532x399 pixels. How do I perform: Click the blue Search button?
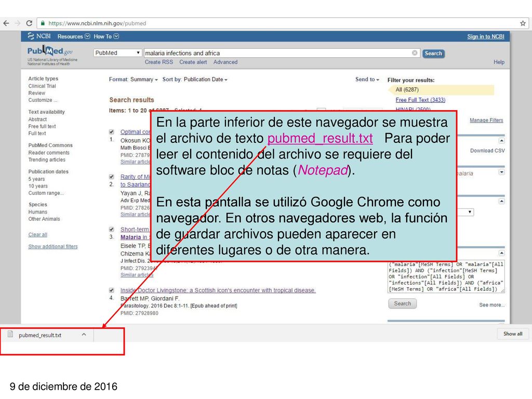[433, 54]
